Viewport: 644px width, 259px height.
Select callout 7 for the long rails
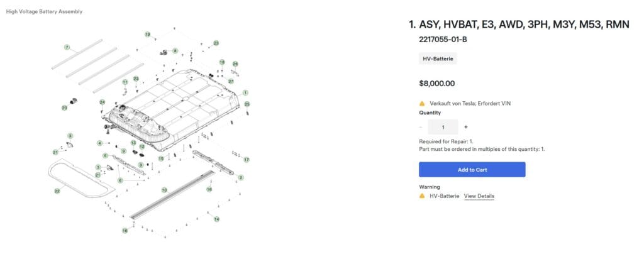click(67, 48)
